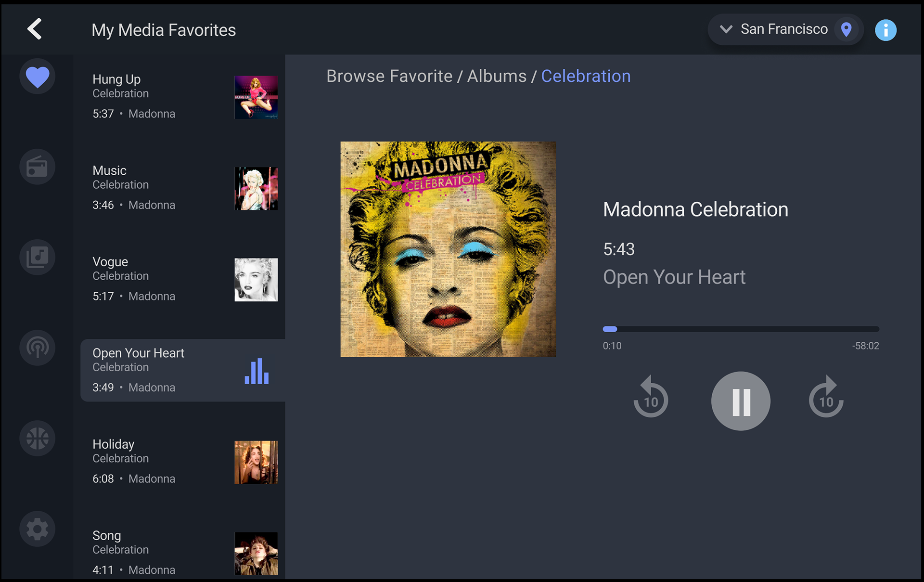Rewind 10 seconds
924x582 pixels.
(x=651, y=398)
